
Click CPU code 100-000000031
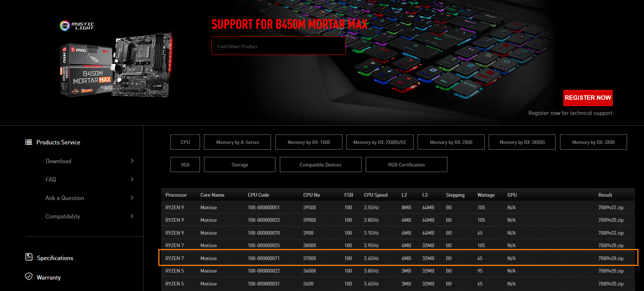(x=264, y=284)
